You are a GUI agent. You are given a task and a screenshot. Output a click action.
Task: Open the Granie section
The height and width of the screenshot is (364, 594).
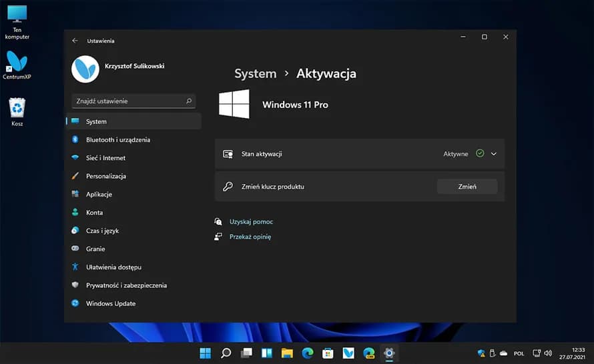click(x=95, y=249)
